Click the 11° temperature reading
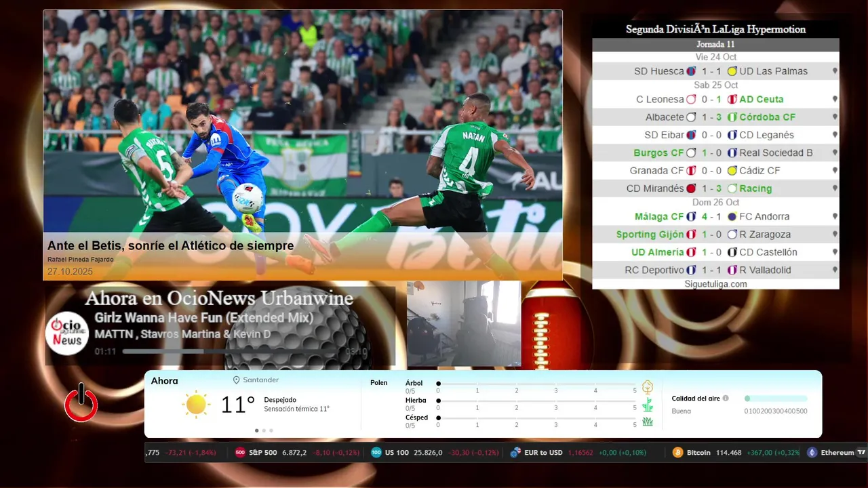The image size is (868, 488). point(238,405)
